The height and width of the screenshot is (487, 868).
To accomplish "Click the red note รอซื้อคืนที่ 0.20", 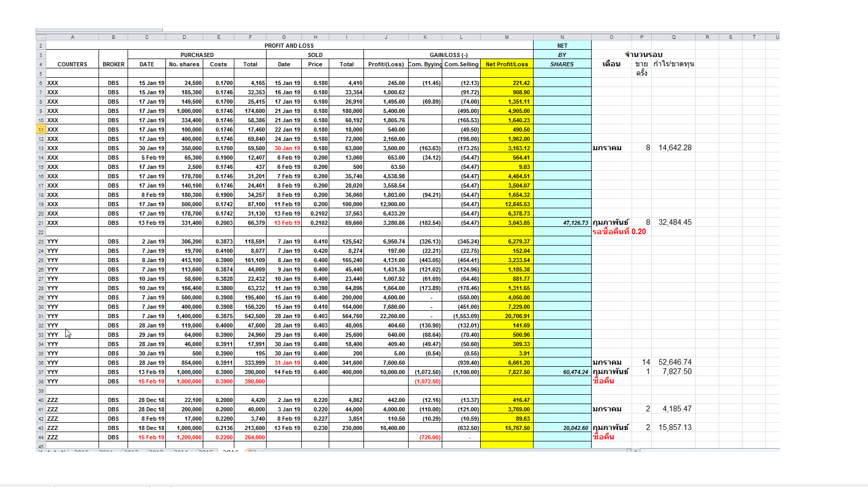I will pos(619,232).
